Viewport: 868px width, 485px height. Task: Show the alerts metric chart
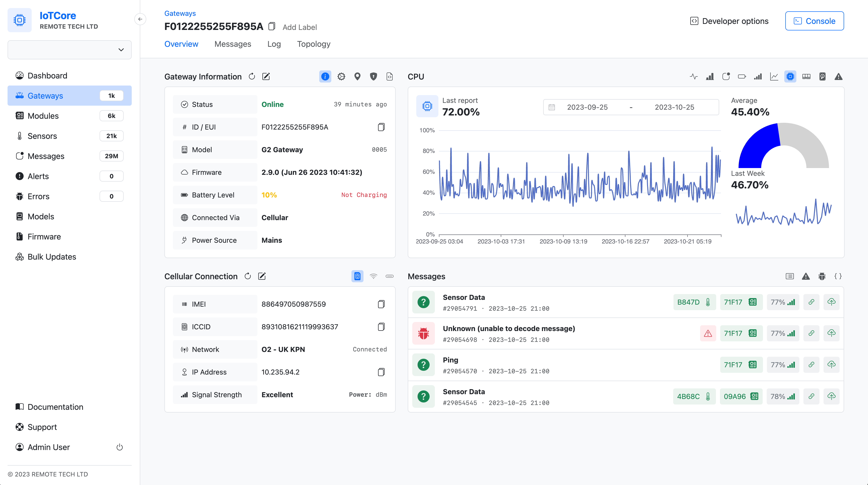coord(839,76)
